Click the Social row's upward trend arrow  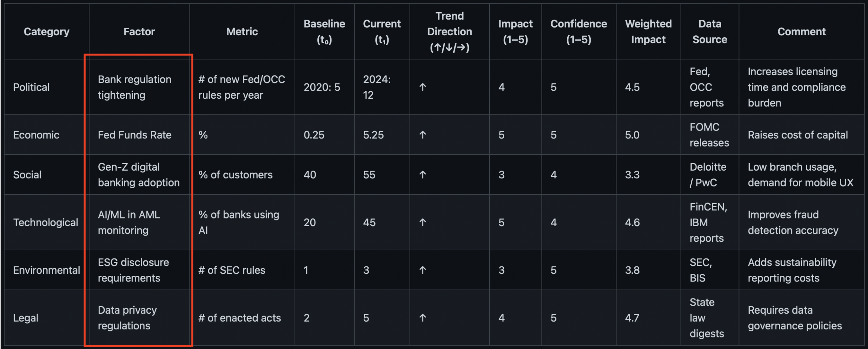click(x=422, y=175)
